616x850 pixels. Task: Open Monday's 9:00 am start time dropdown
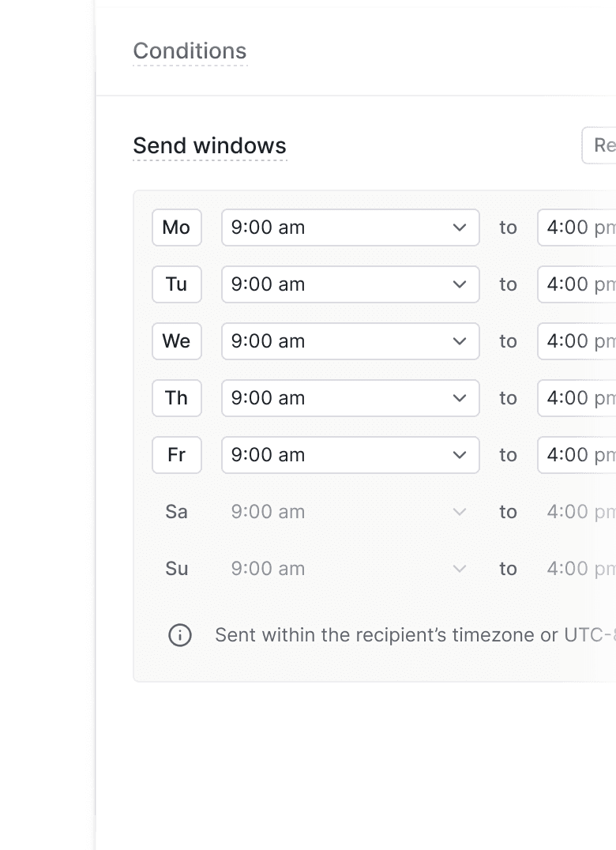pos(350,228)
